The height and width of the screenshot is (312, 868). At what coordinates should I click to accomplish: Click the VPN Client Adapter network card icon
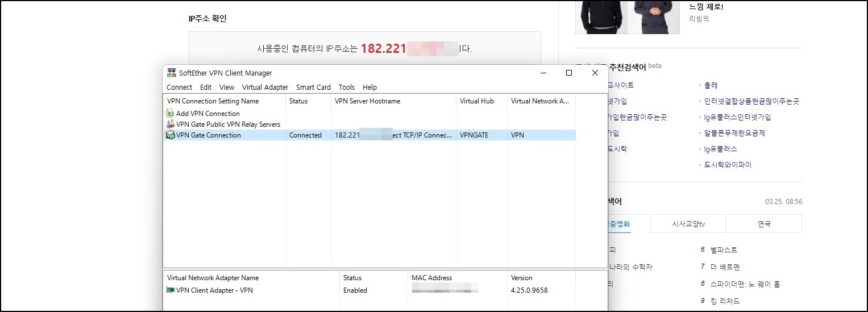(x=170, y=290)
